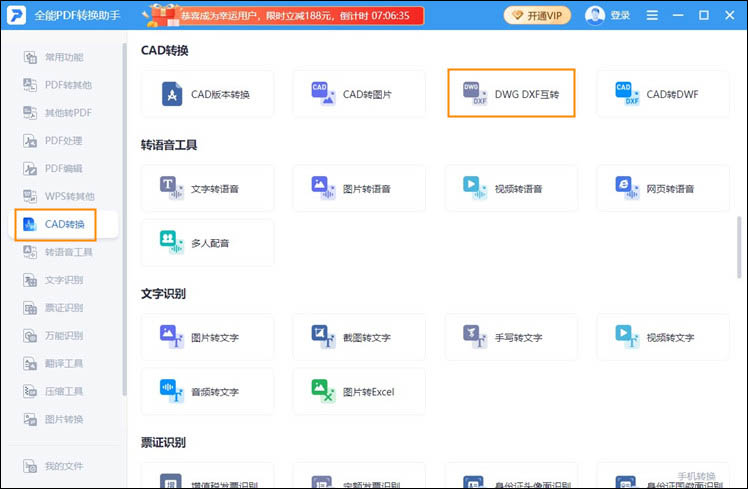
Task: Click the app logo icon
Action: (x=16, y=15)
